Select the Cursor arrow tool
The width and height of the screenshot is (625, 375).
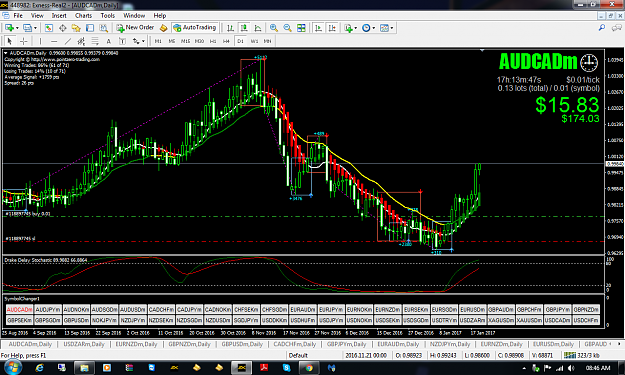10,41
